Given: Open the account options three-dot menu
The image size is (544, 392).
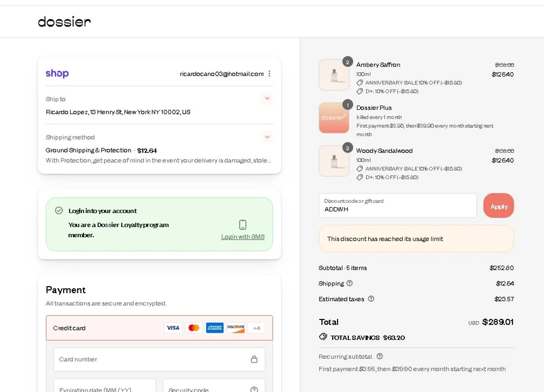Looking at the screenshot, I should [269, 74].
